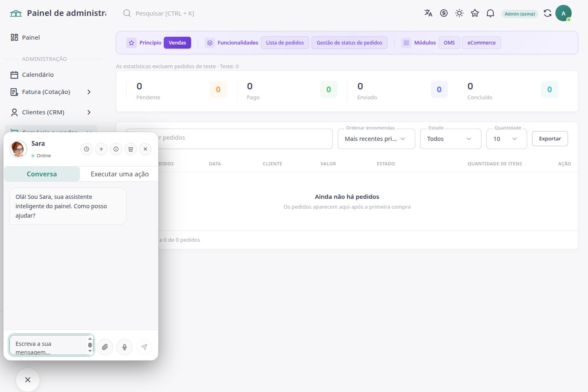Open Estado Todos dropdown
The width and height of the screenshot is (588, 392).
pyautogui.click(x=451, y=139)
